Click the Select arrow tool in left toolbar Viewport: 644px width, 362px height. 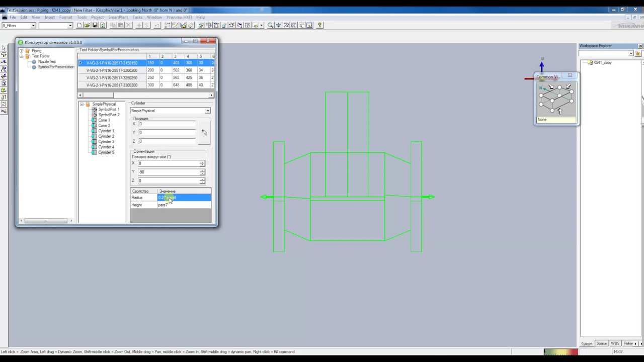coord(4,48)
